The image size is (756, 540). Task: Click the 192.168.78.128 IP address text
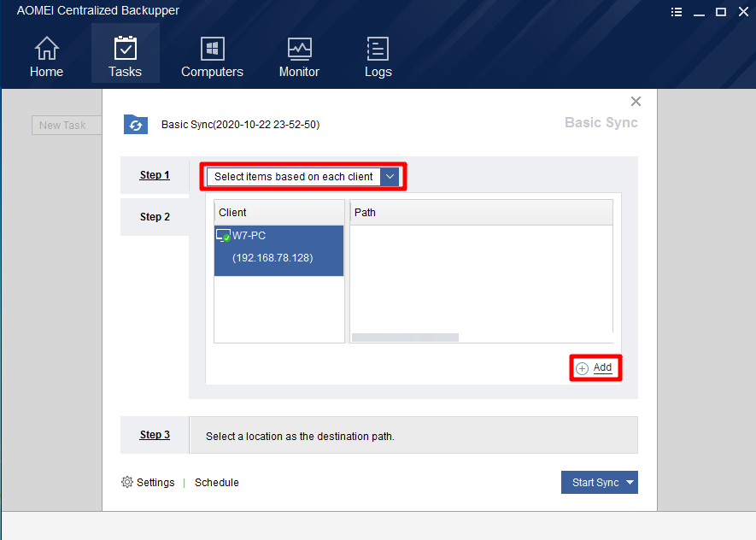pyautogui.click(x=273, y=257)
